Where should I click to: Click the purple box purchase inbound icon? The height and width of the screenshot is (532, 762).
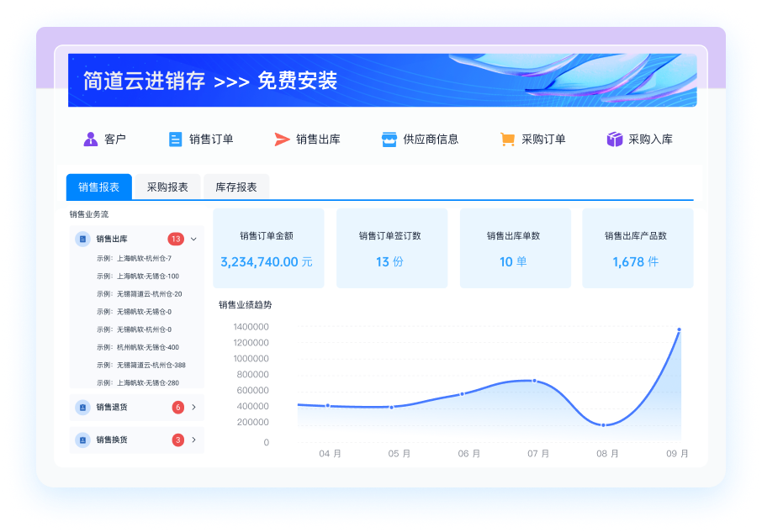[614, 140]
